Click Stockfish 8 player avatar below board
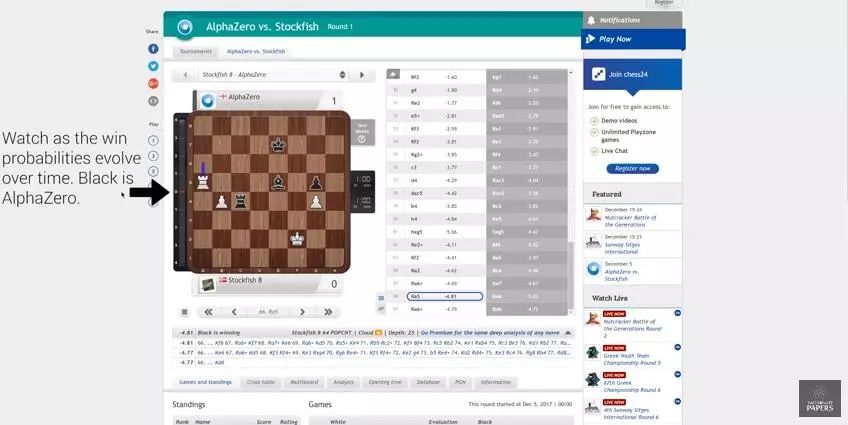 (208, 284)
